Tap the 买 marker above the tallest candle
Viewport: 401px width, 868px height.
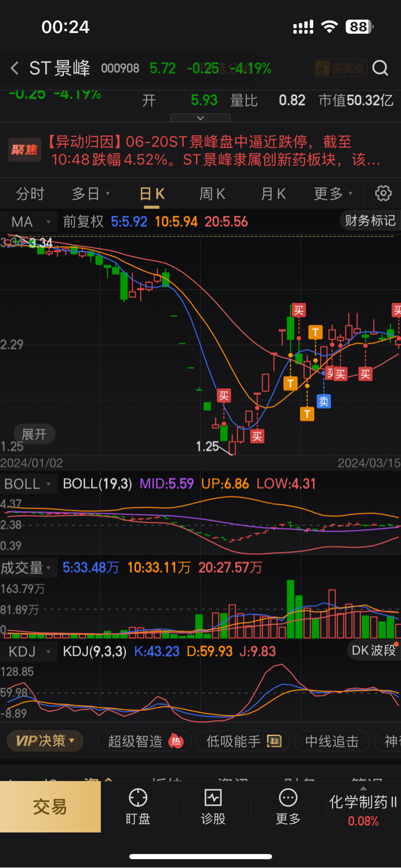coord(299,311)
